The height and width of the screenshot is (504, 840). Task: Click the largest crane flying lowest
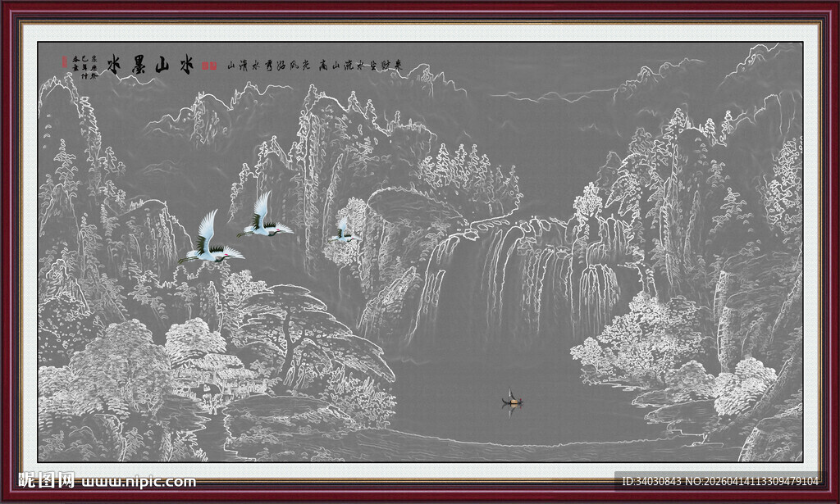211,237
